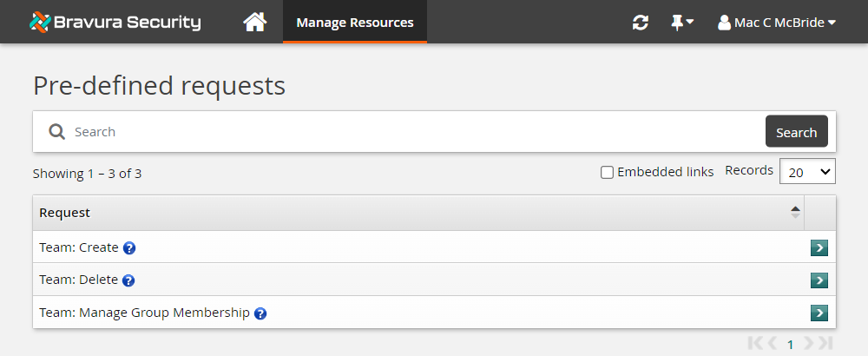Go to the Home page icon
The width and height of the screenshot is (868, 356).
254,23
